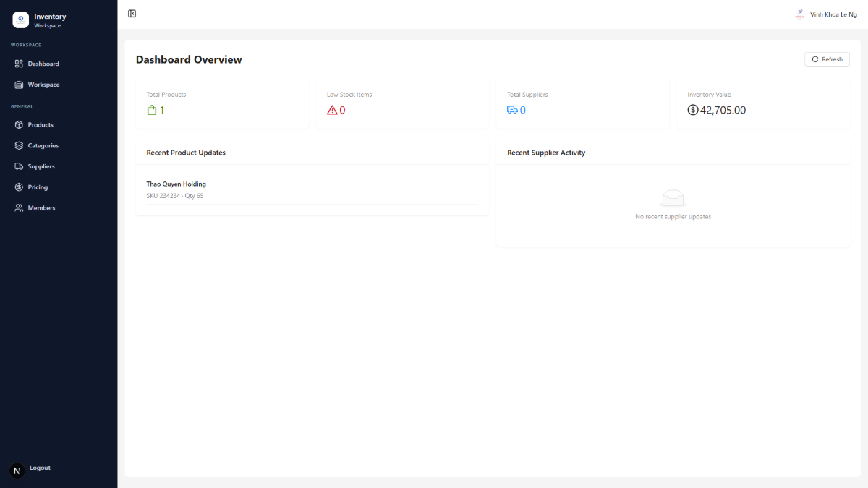This screenshot has width=868, height=488.
Task: Click the green shopping bag Total Products icon
Action: [152, 111]
